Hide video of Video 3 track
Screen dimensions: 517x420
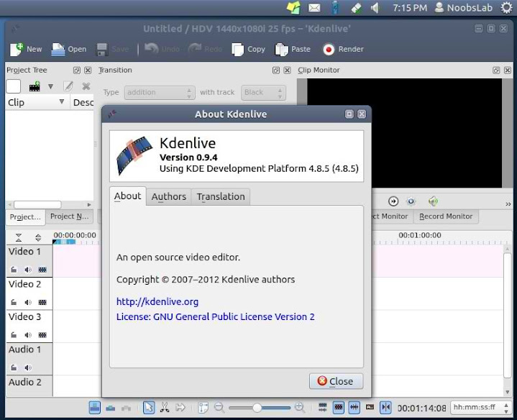point(42,335)
